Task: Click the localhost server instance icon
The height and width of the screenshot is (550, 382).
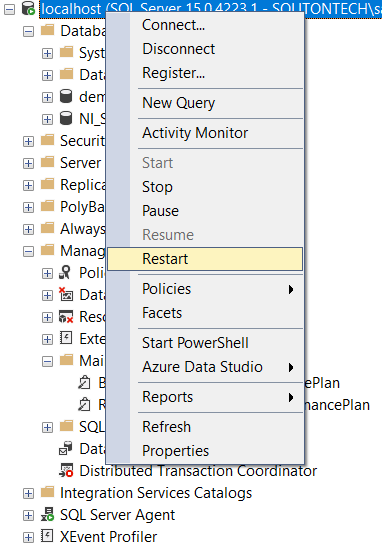Action: [28, 8]
